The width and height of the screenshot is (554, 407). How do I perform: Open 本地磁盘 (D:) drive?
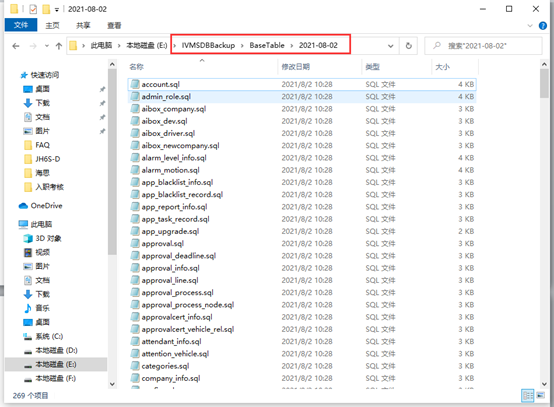pos(56,350)
